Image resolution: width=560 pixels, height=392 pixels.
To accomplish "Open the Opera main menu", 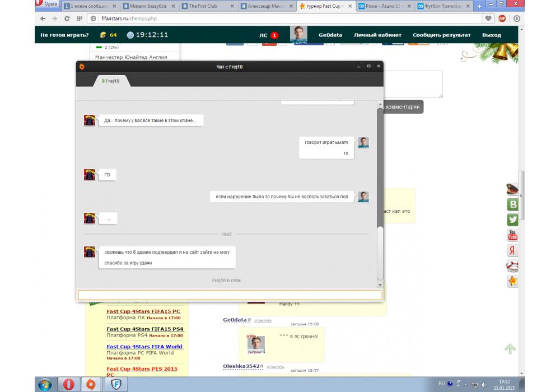I will (46, 4).
